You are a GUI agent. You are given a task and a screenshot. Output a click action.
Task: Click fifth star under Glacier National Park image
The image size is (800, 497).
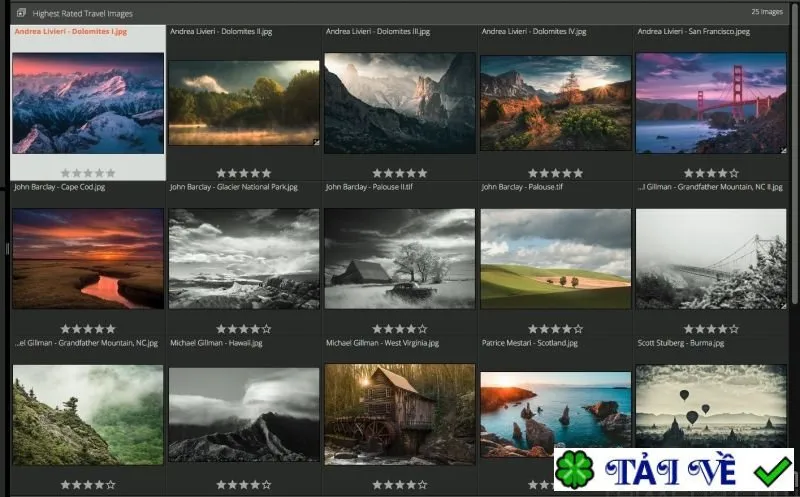[266, 329]
